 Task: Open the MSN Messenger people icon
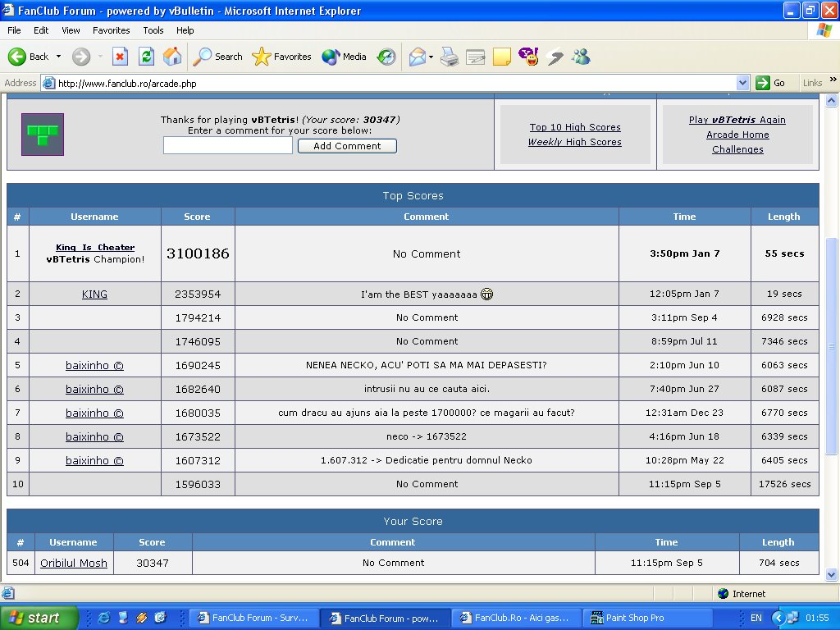[x=582, y=57]
